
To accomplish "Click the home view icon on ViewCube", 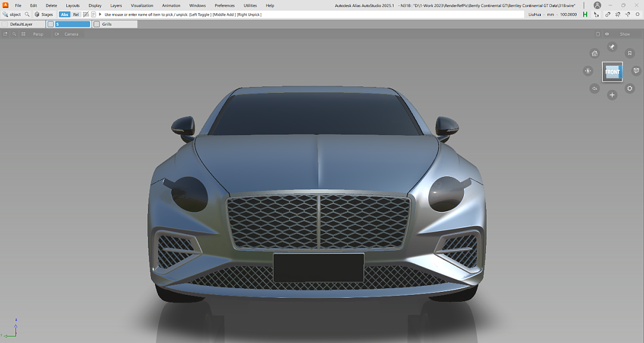I will pyautogui.click(x=595, y=54).
